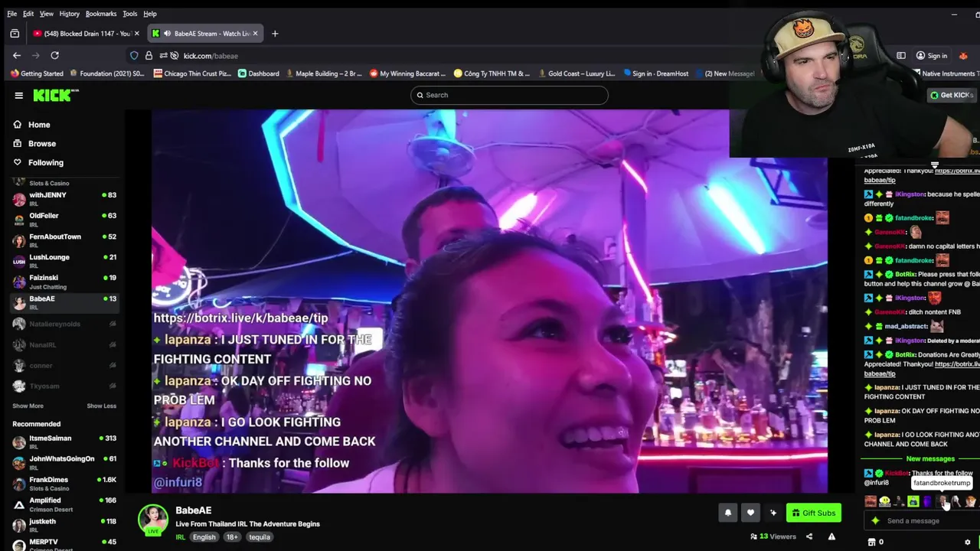Screen dimensions: 980x551
Task: Open justketh recommended channel
Action: [x=65, y=525]
